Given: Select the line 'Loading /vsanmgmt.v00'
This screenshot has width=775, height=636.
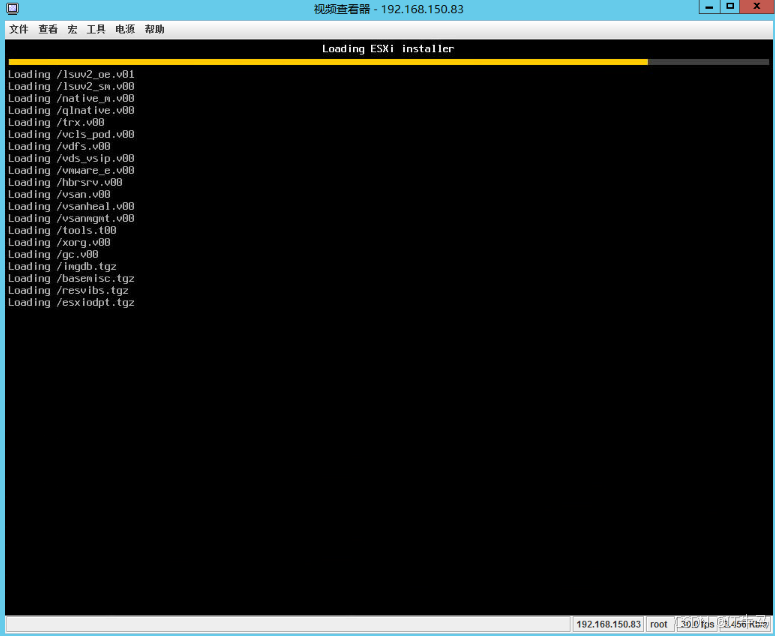Looking at the screenshot, I should pyautogui.click(x=71, y=218).
